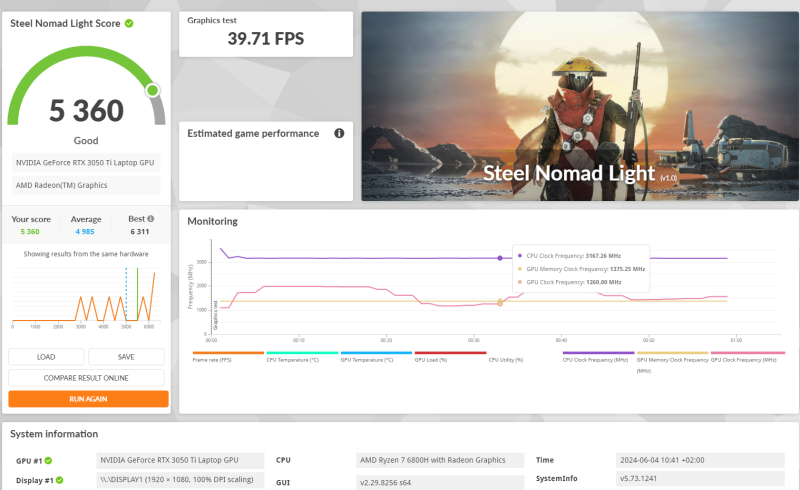The width and height of the screenshot is (800, 490).
Task: Toggle the GPU Load (%) legend
Action: click(450, 356)
